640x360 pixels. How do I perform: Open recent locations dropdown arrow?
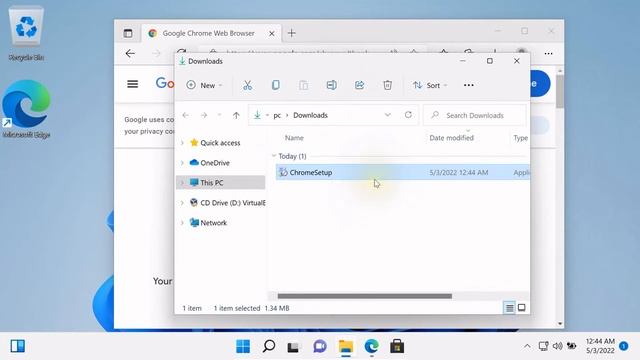tap(220, 116)
